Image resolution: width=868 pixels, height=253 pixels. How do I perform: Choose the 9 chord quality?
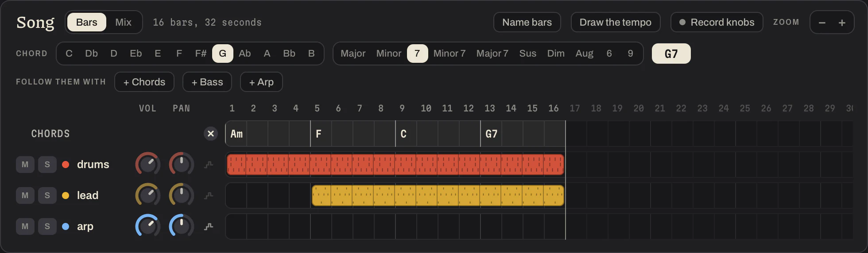click(x=631, y=54)
